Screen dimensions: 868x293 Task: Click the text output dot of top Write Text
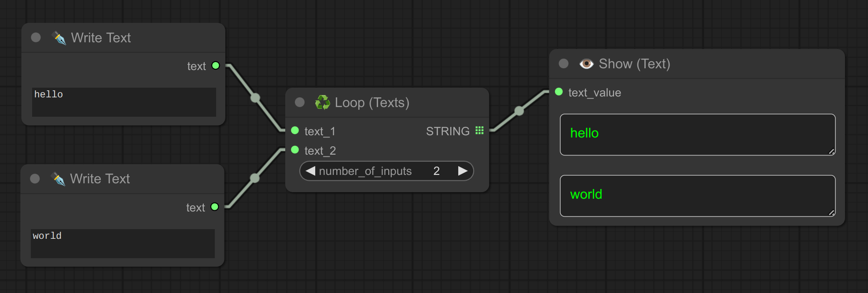216,66
